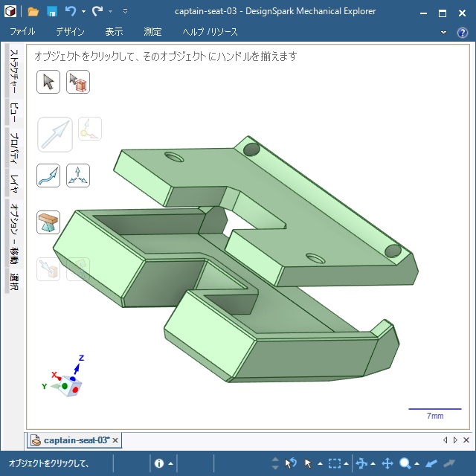This screenshot has width=476, height=476.
Task: Open help with the question mark icon
Action: (463, 32)
